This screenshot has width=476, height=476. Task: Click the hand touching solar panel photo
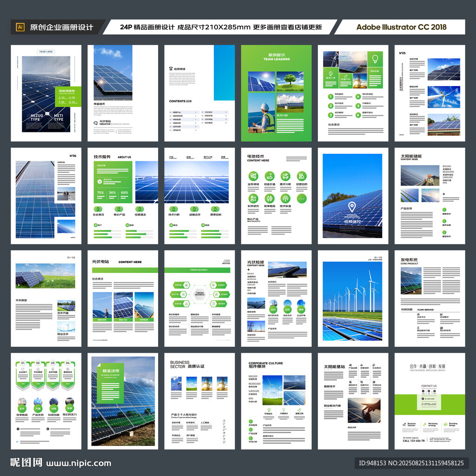(x=364, y=410)
